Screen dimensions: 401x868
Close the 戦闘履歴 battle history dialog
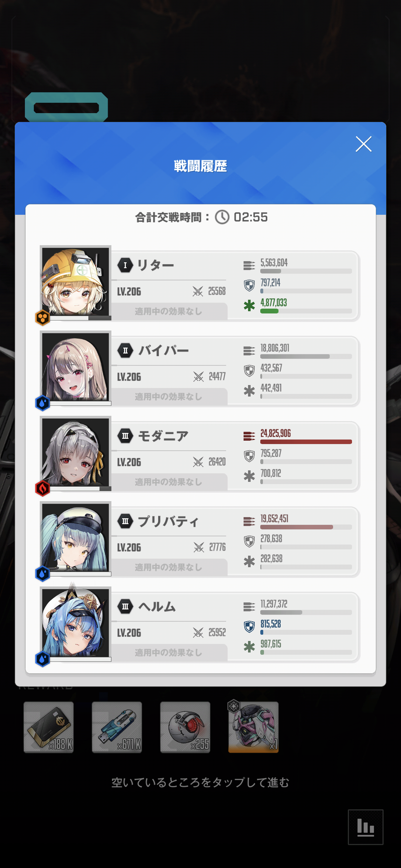click(x=363, y=144)
